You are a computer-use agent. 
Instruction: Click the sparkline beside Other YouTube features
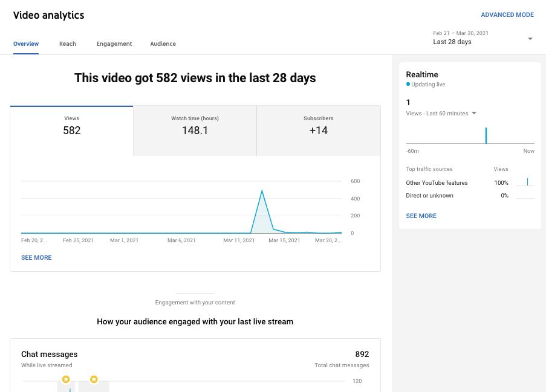pos(525,182)
